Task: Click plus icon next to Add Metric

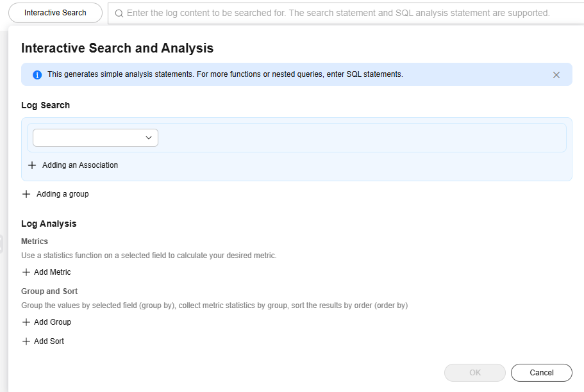Action: pyautogui.click(x=26, y=272)
